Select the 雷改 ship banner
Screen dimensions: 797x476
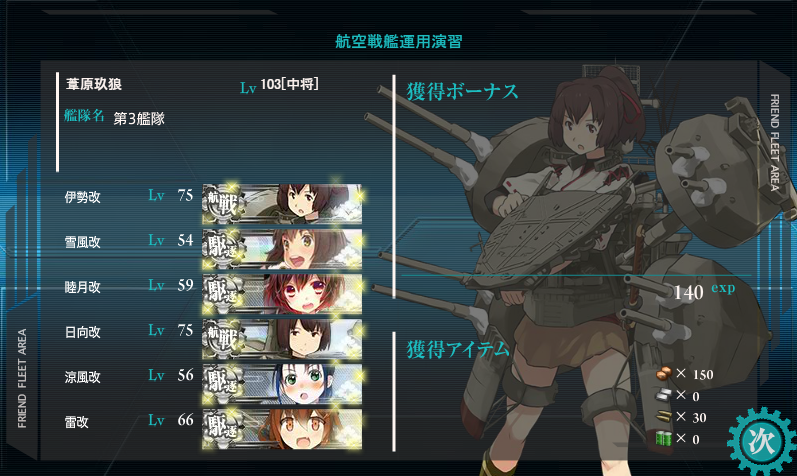point(282,429)
